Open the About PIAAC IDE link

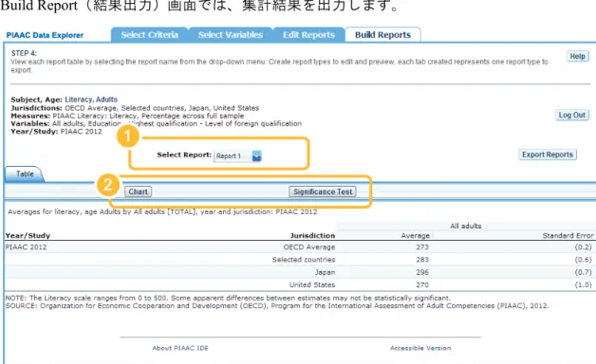[180, 348]
